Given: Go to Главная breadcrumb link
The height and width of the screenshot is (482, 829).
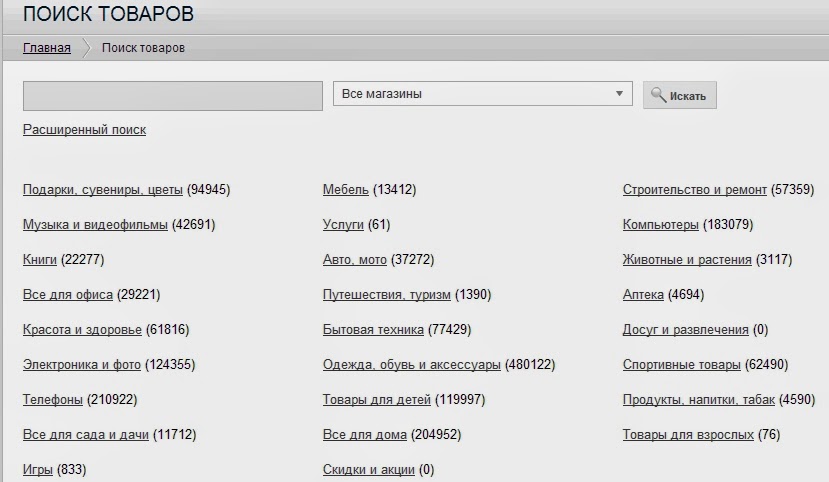Looking at the screenshot, I should pos(47,48).
